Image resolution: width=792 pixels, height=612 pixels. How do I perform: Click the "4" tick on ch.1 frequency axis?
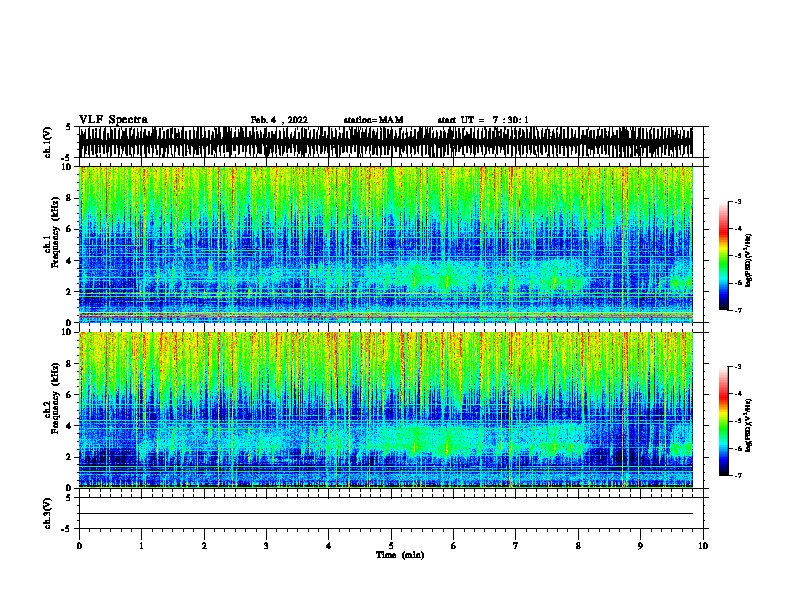(x=71, y=261)
